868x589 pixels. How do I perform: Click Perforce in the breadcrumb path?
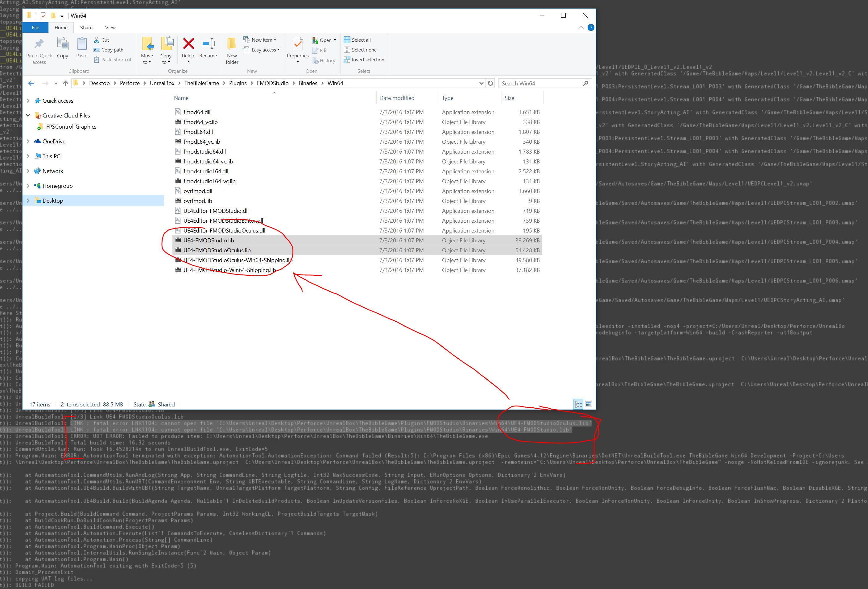pos(130,83)
